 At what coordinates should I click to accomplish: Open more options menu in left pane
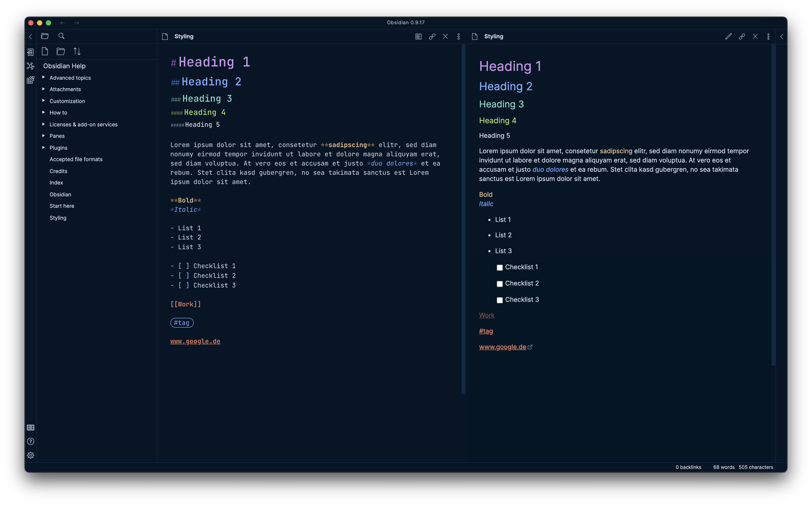pyautogui.click(x=458, y=36)
